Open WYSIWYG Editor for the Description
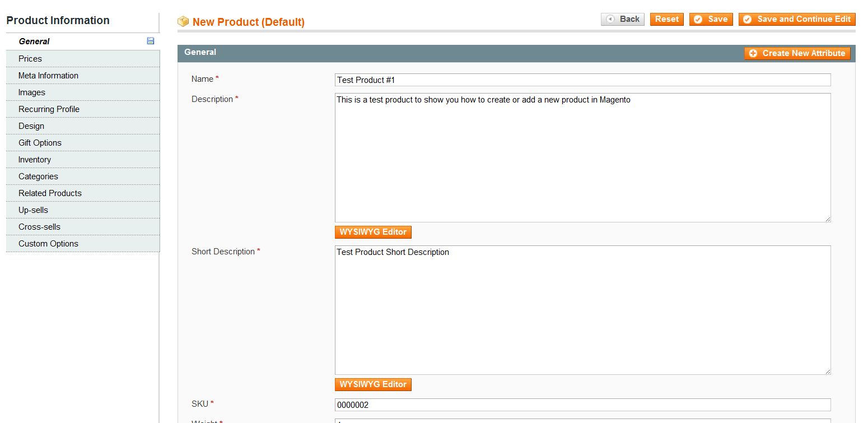 coord(373,232)
